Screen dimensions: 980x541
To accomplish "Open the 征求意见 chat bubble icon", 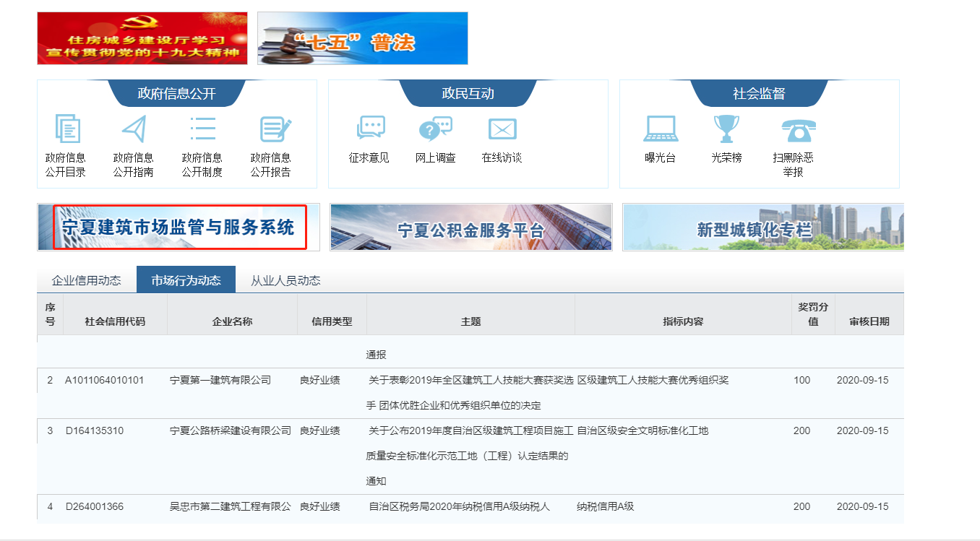I will click(x=370, y=129).
